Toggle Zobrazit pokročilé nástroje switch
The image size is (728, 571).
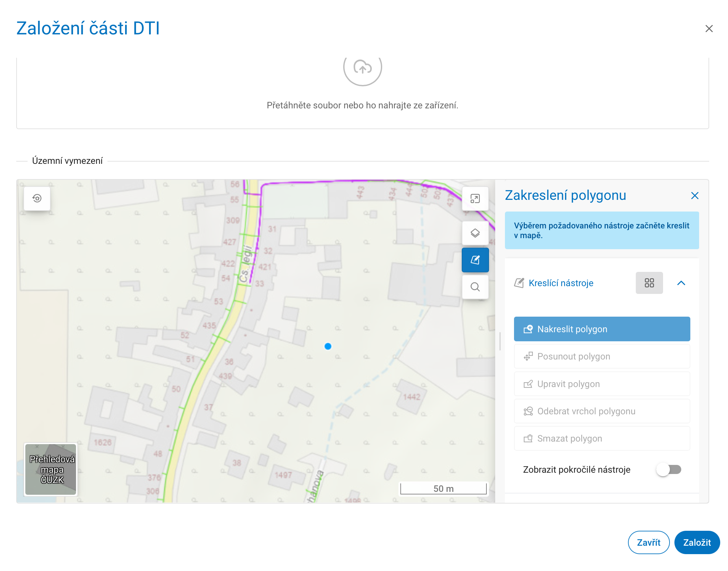click(669, 470)
